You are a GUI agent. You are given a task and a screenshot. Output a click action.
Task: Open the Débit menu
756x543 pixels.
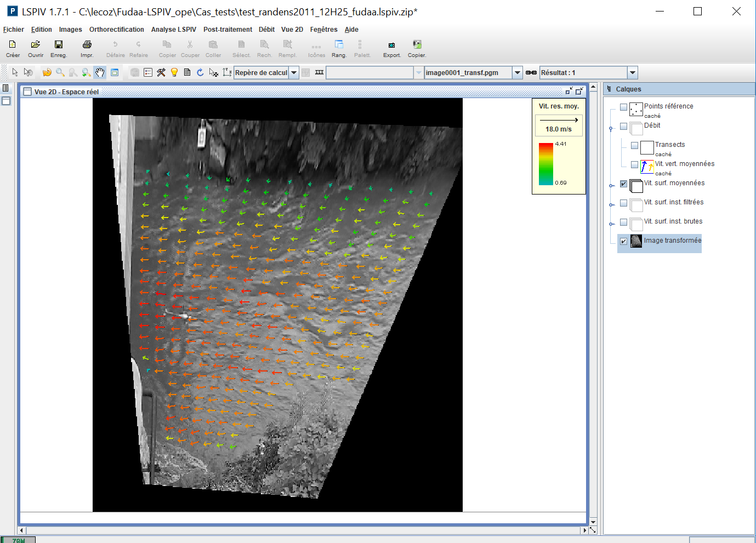click(x=267, y=30)
